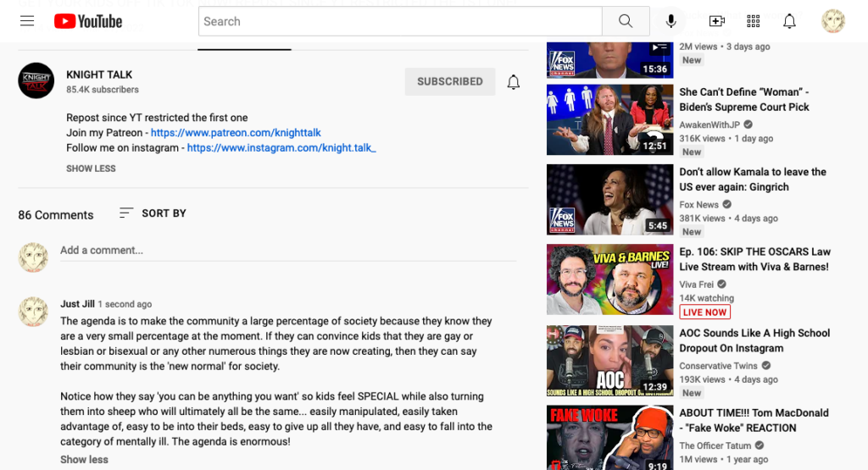
Task: Open the Create video icon
Action: tap(717, 21)
